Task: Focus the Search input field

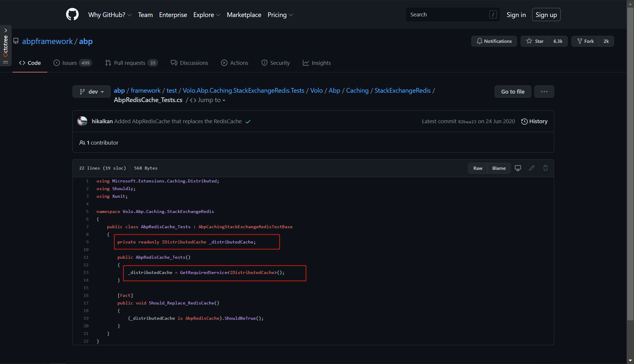Action: (x=453, y=15)
